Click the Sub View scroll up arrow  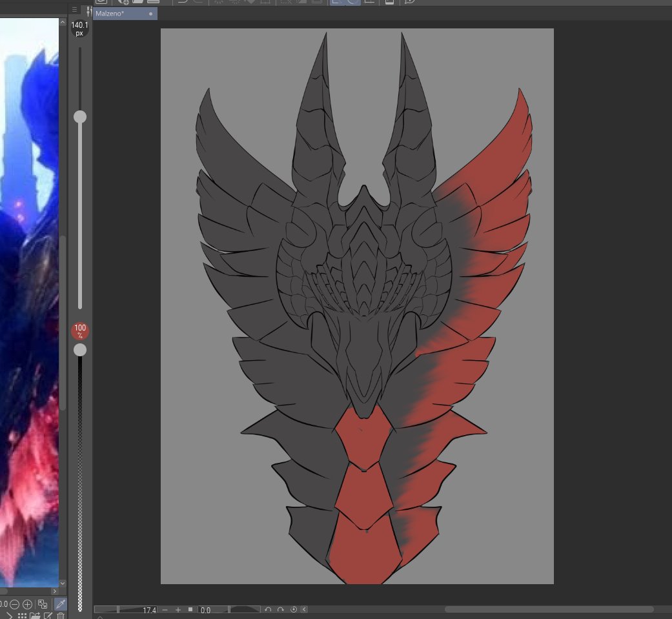point(63,22)
